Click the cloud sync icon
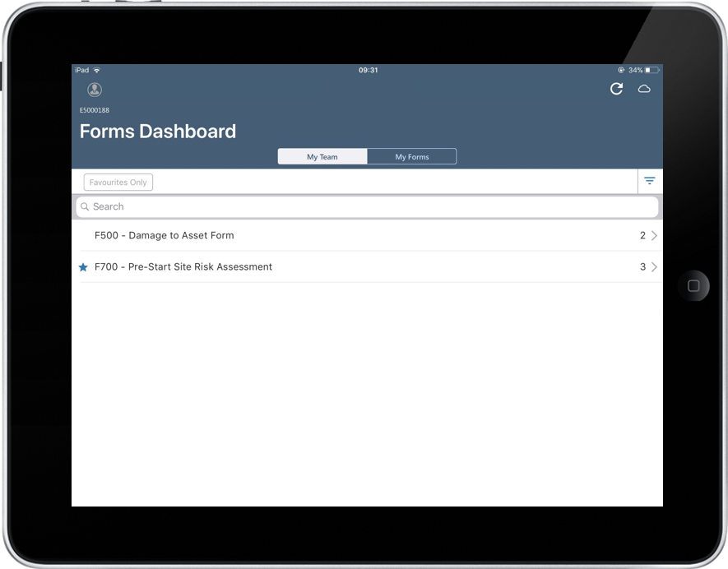Screen dimensions: 728x569 click(x=644, y=89)
